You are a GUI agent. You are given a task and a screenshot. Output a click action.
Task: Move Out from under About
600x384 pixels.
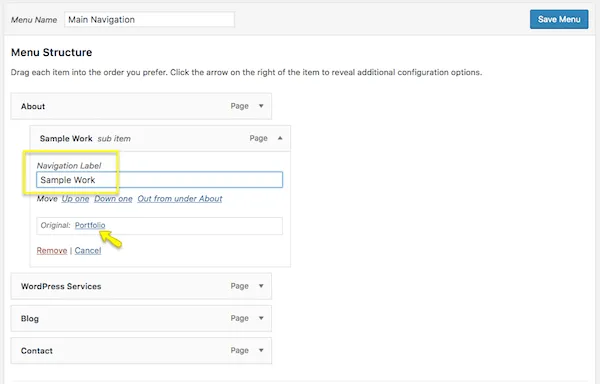pos(180,199)
